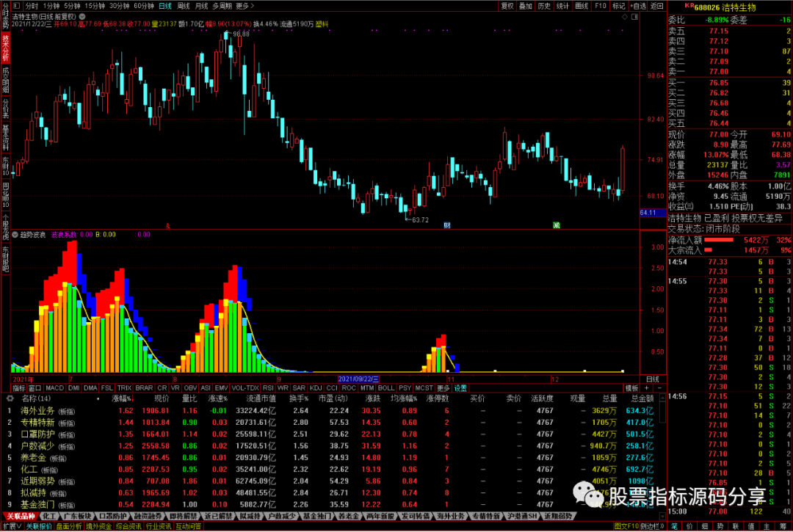Image resolution: width=793 pixels, height=532 pixels.
Task: Click the minus zoom button beside 模板
Action: pos(659,388)
